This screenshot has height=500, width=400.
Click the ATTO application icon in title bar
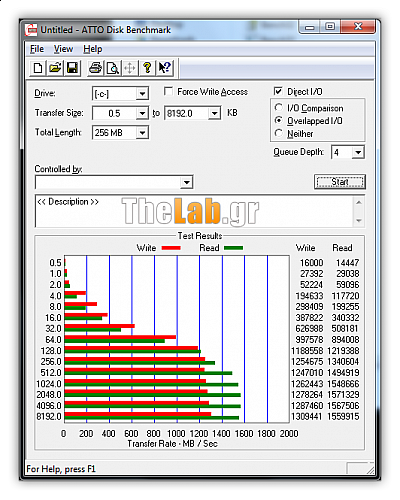pos(32,30)
